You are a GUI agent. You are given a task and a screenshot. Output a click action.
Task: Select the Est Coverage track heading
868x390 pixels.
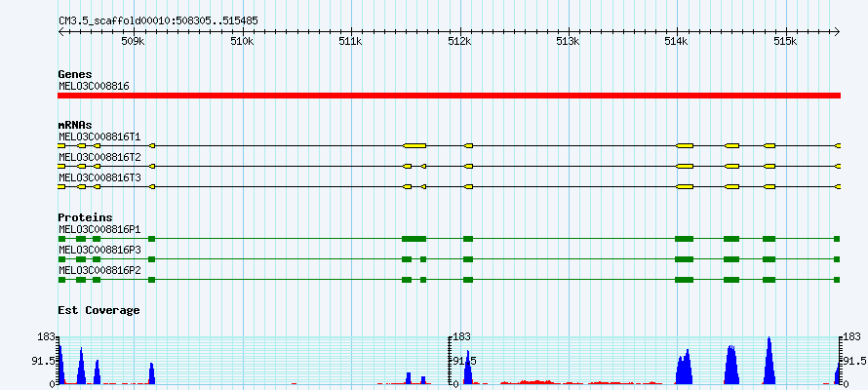pos(99,310)
